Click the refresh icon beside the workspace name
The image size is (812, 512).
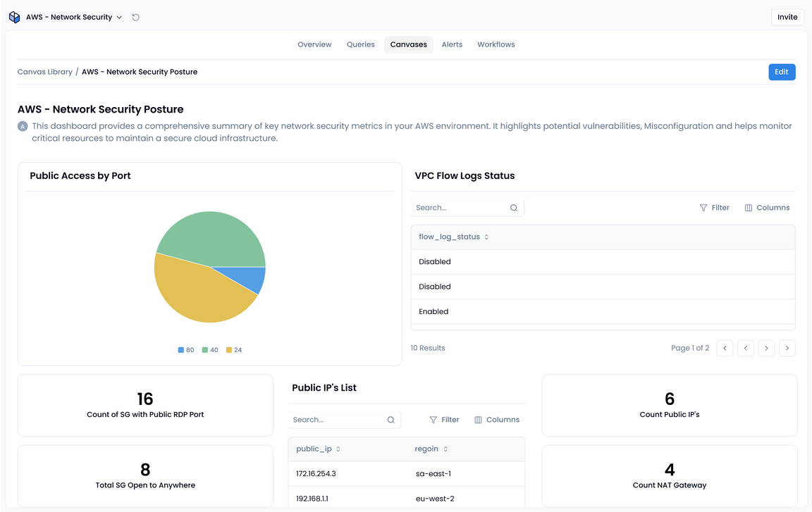tap(135, 17)
